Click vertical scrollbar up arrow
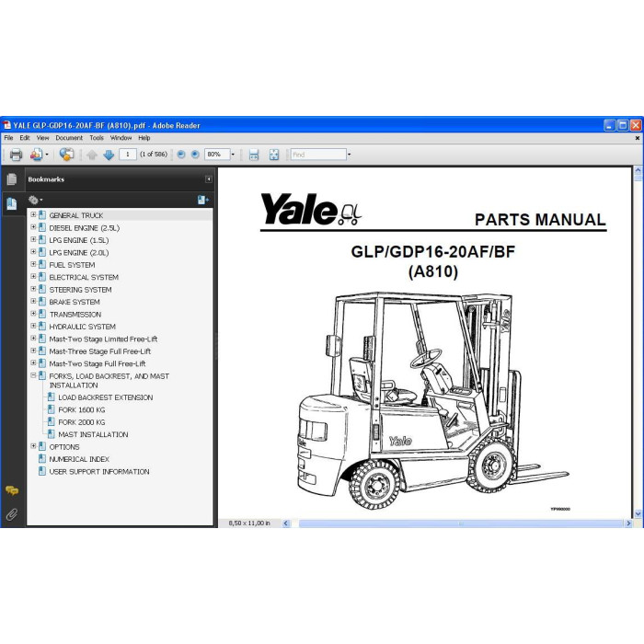Screen dimensions: 644x644 click(638, 169)
